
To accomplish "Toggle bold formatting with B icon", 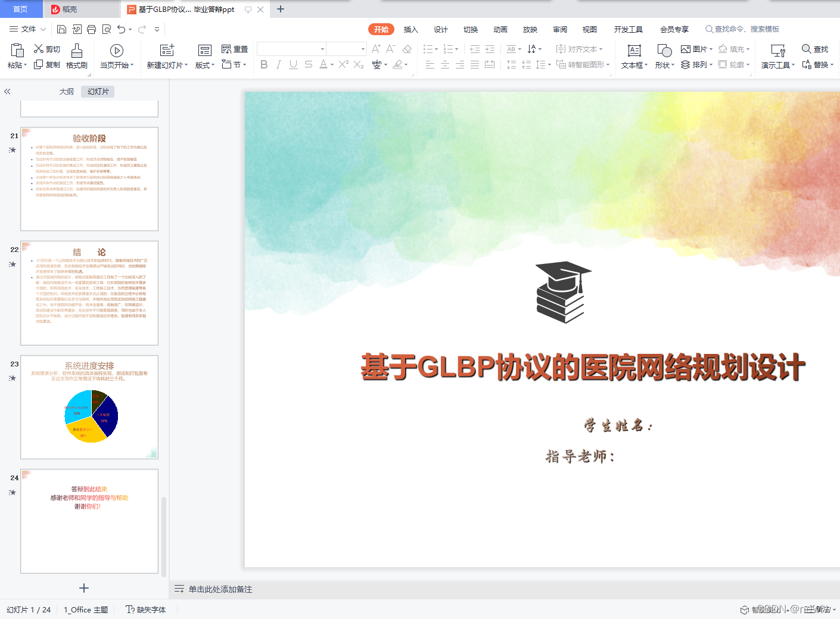I will [264, 65].
